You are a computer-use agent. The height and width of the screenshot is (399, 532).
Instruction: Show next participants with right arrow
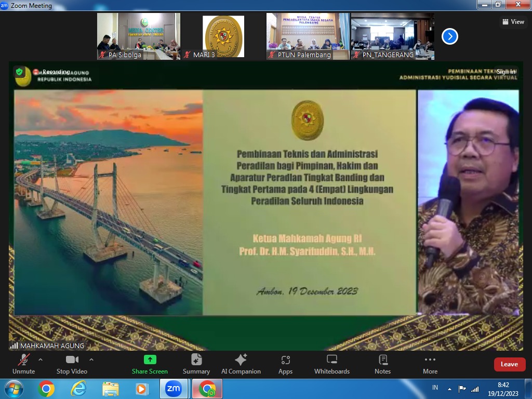450,36
